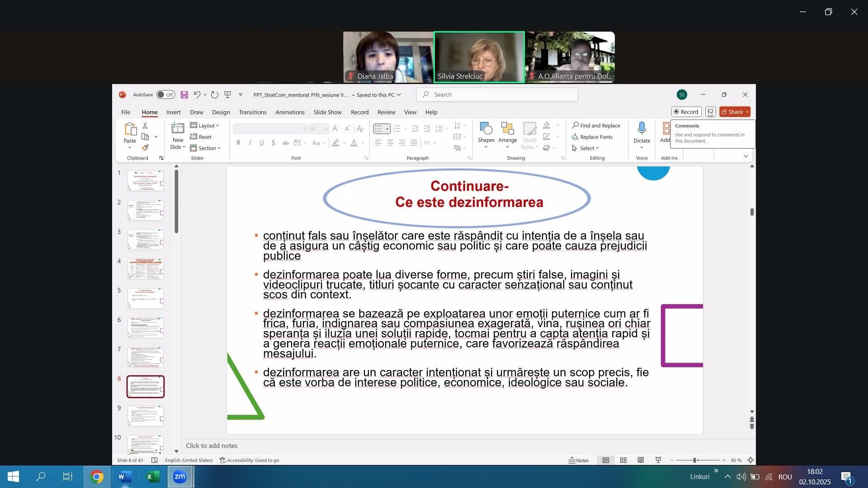Click the Undo arrow icon
The image size is (868, 488).
click(197, 95)
